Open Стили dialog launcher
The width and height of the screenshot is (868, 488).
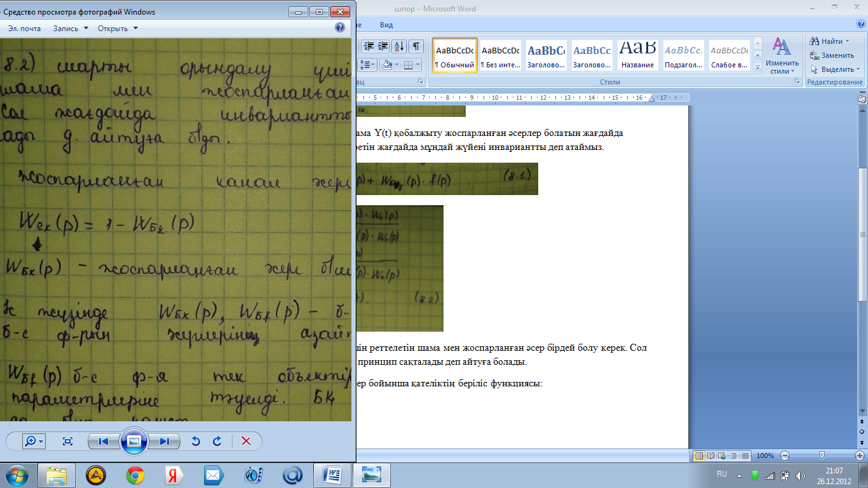tap(796, 82)
